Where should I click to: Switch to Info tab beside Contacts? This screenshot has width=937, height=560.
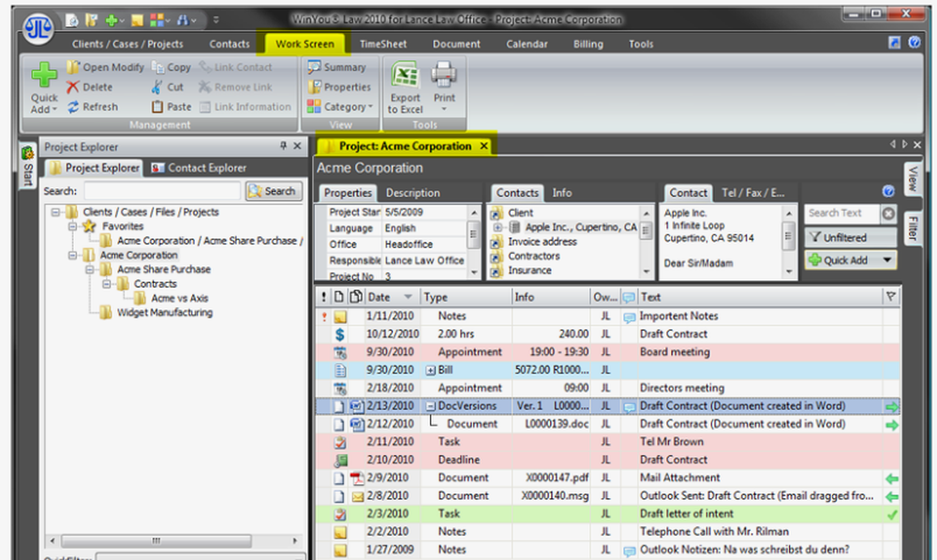tap(561, 193)
